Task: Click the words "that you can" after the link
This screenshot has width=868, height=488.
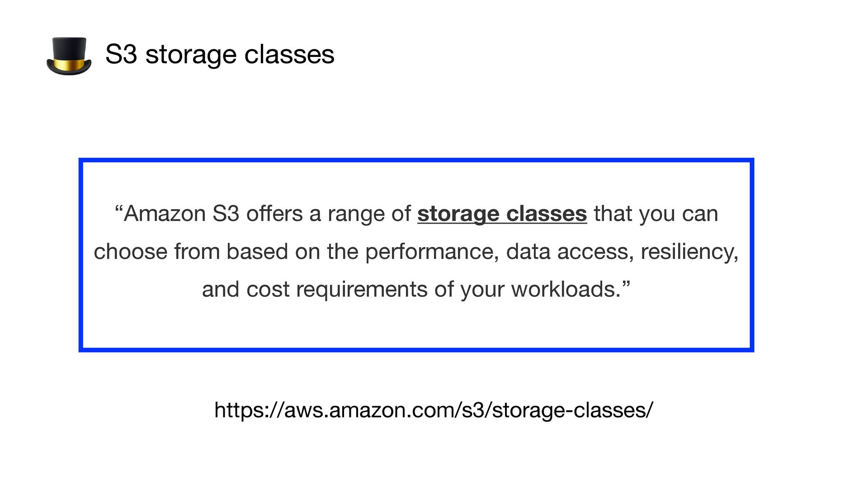Action: click(656, 214)
